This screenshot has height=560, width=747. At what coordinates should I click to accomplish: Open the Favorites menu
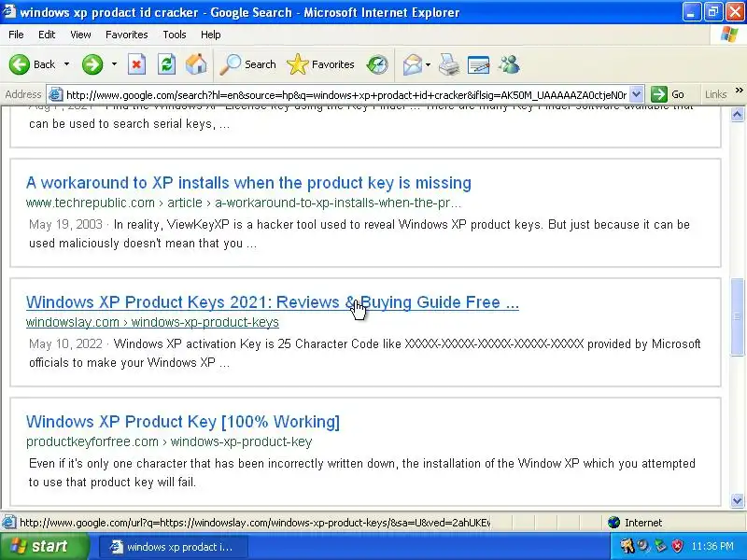[x=127, y=35]
